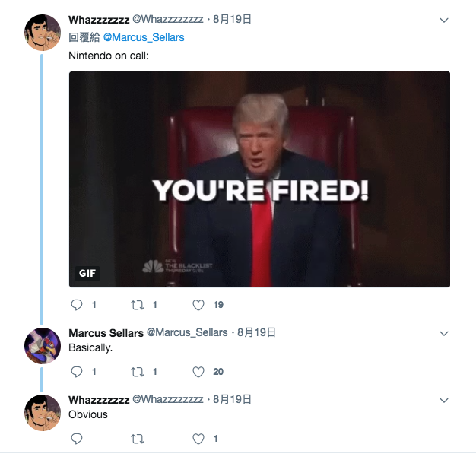Image resolution: width=476 pixels, height=460 pixels.
Task: Play the "You're Fired!" GIF
Action: [x=259, y=179]
